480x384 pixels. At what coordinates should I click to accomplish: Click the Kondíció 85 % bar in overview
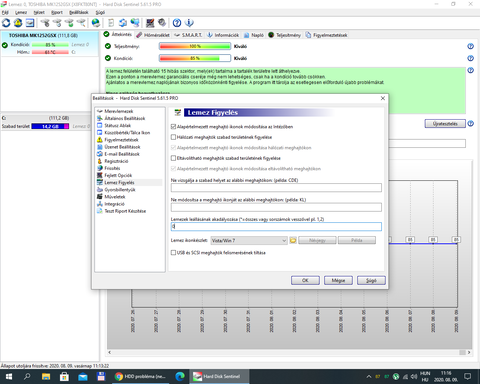tap(195, 58)
